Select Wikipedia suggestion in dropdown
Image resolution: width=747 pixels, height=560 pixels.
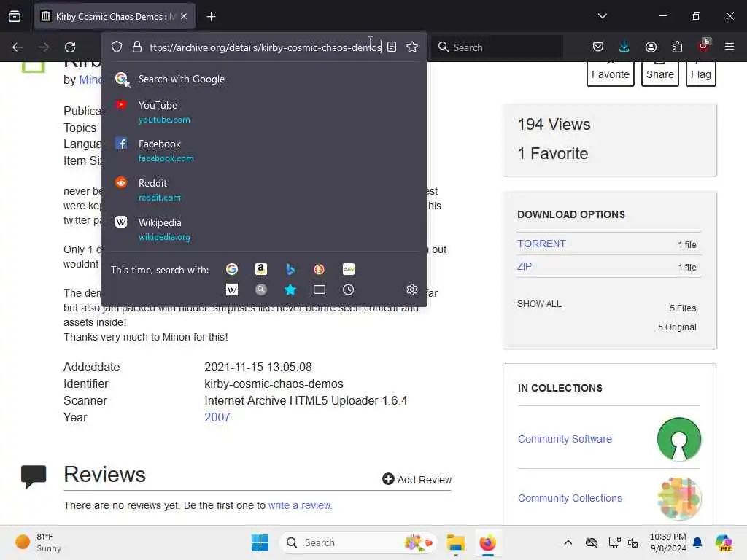[264, 229]
